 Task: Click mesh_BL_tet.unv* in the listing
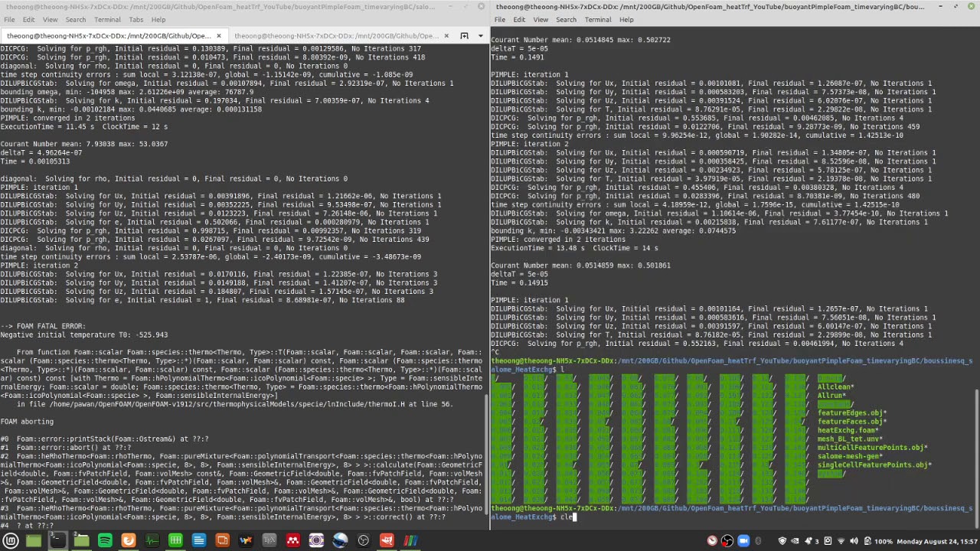[x=850, y=439]
